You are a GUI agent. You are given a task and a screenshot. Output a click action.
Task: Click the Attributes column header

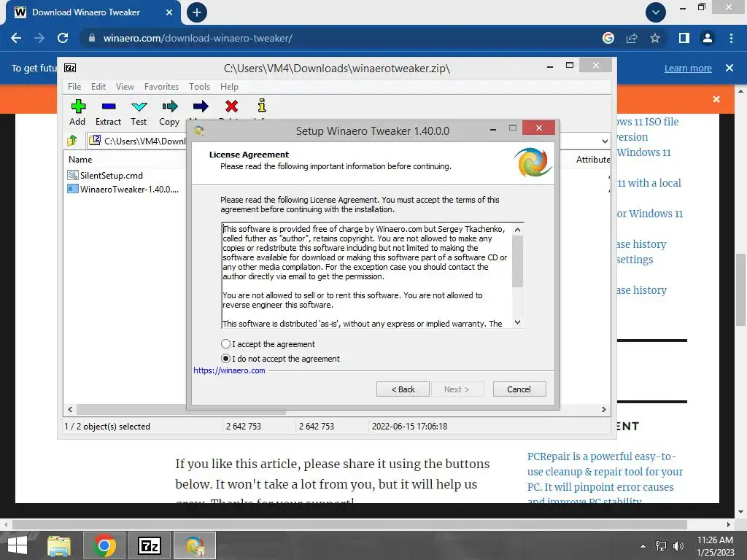pyautogui.click(x=592, y=160)
